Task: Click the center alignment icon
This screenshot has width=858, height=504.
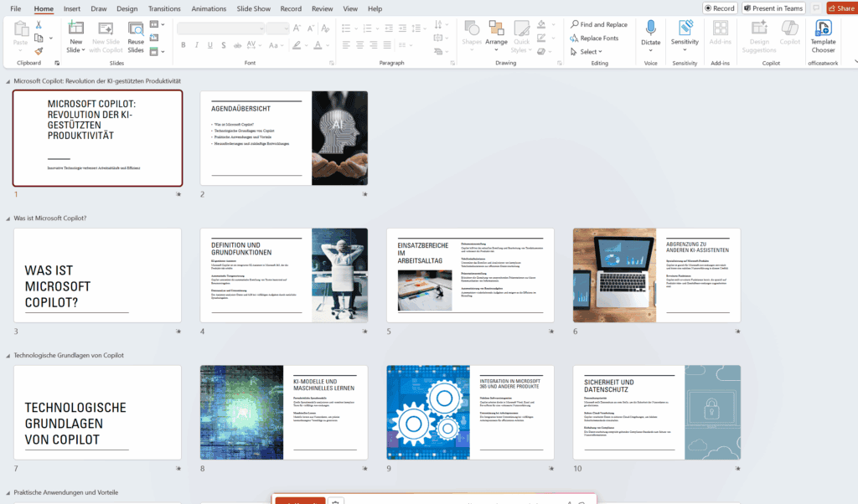Action: 360,45
